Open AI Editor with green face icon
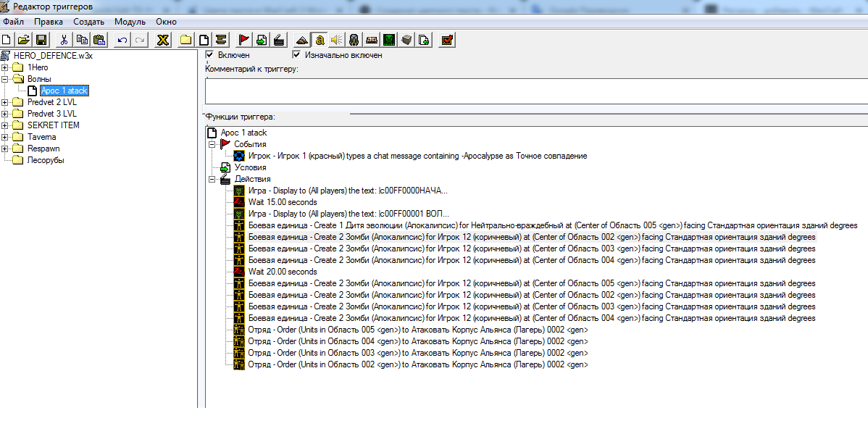Viewport: 868px width, 426px height. 390,39
